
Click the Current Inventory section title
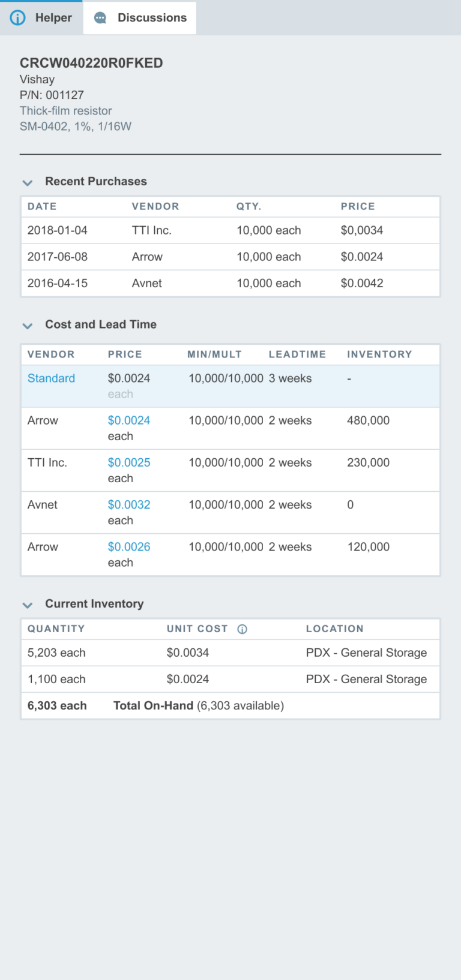(94, 604)
